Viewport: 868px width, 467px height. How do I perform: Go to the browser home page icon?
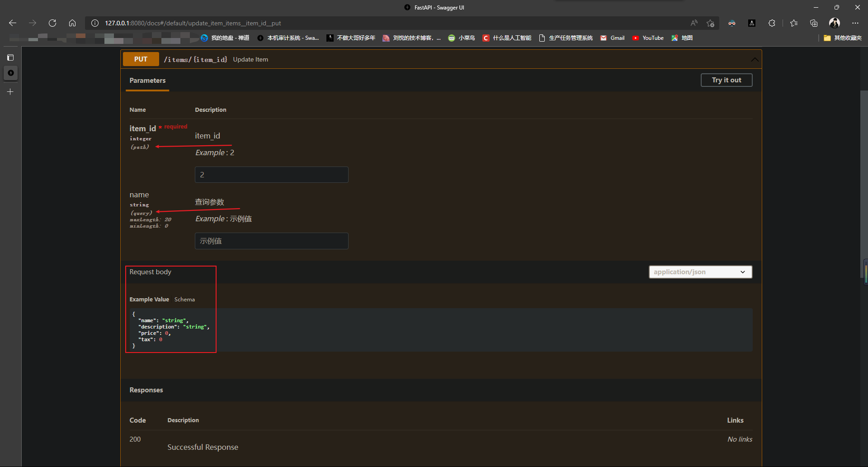[72, 23]
